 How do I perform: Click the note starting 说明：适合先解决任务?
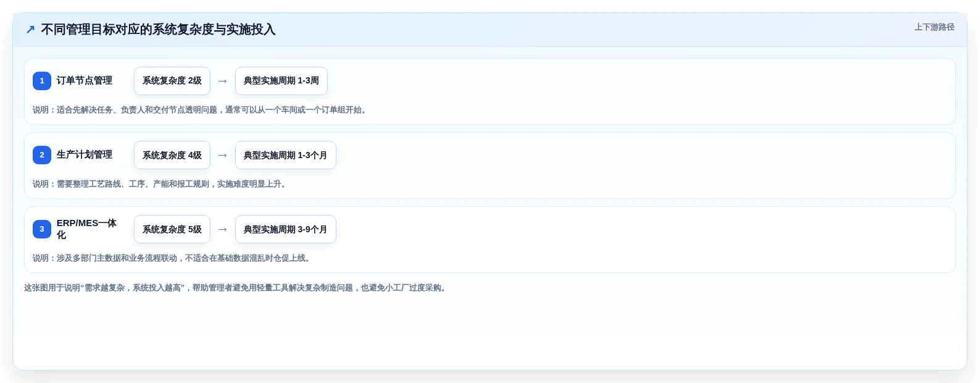point(201,110)
